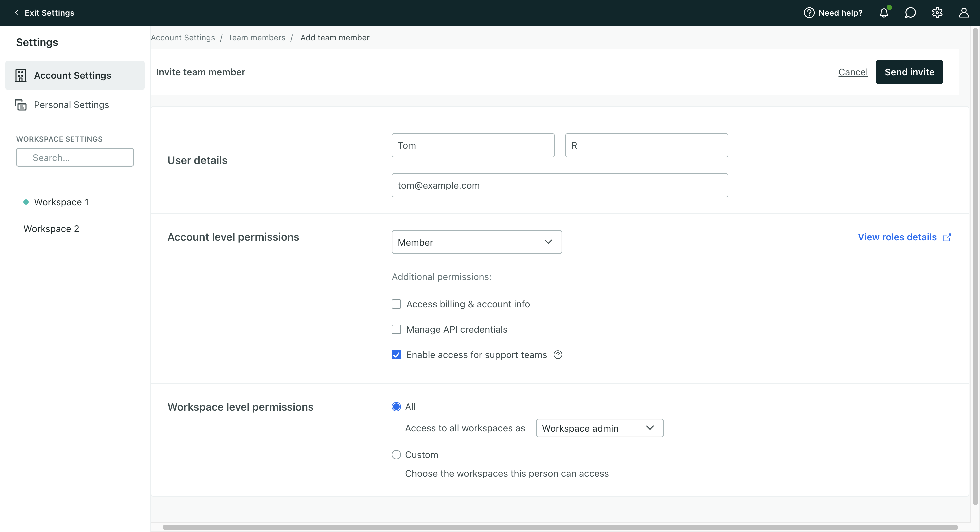Uncheck Enable access for support teams

(x=396, y=355)
